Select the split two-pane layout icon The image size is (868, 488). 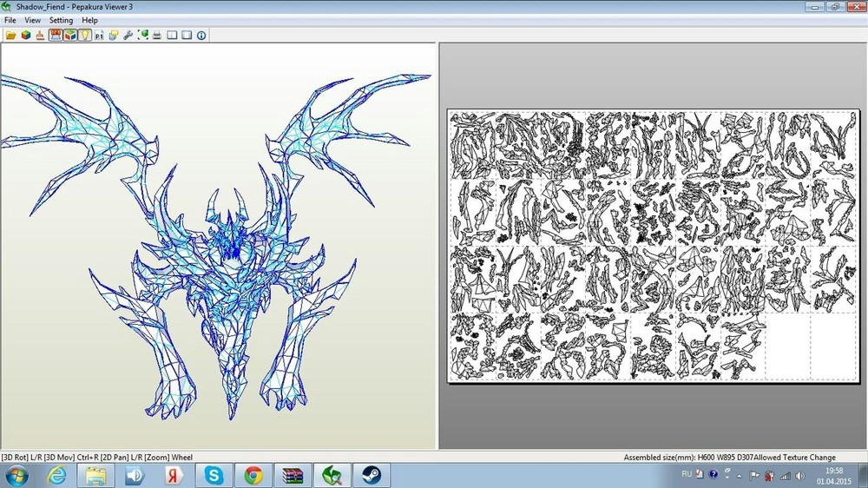(172, 35)
